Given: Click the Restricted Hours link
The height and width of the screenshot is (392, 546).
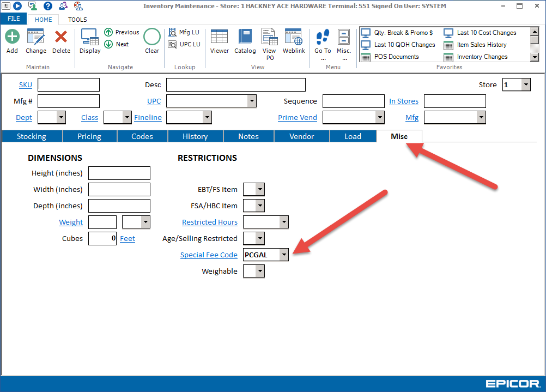Looking at the screenshot, I should coord(210,222).
